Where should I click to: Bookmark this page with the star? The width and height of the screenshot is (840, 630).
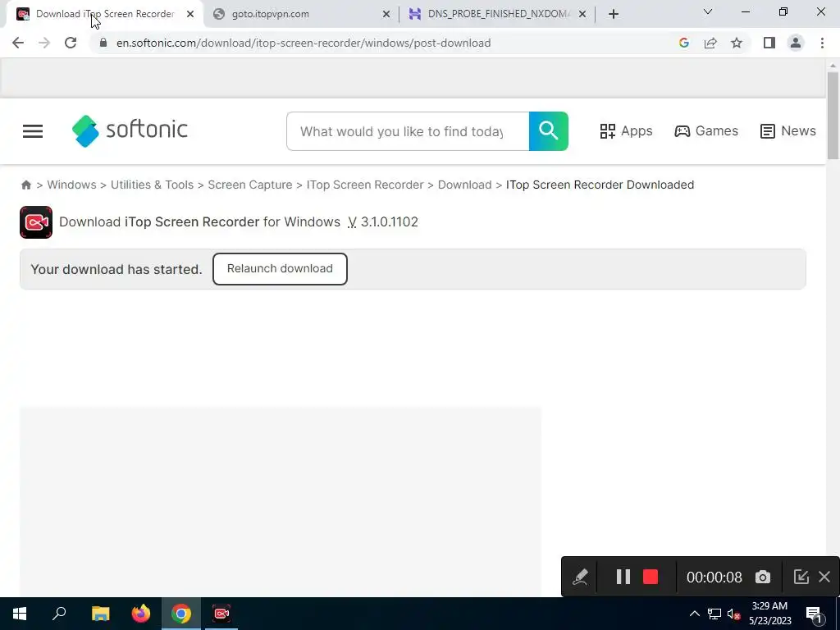tap(737, 43)
